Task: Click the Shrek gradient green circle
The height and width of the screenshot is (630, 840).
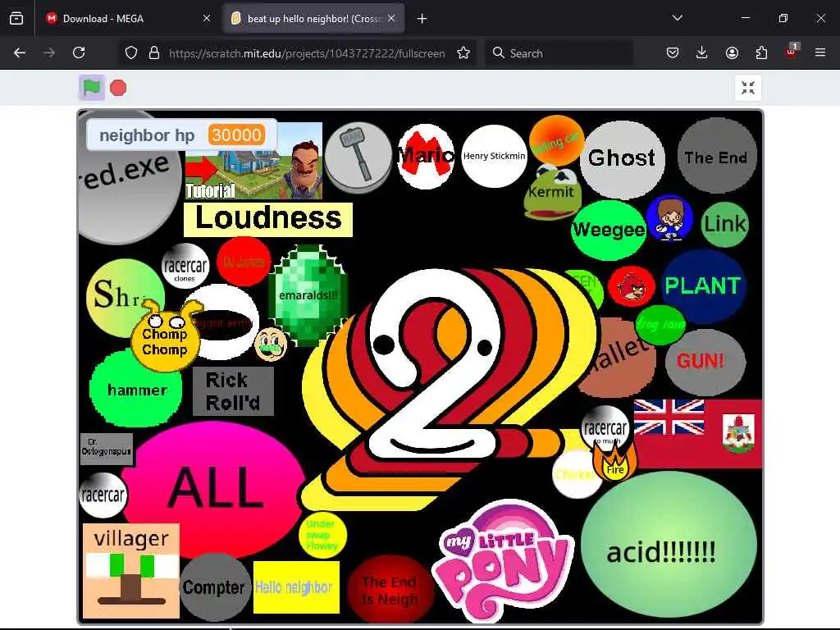Action: pyautogui.click(x=125, y=297)
